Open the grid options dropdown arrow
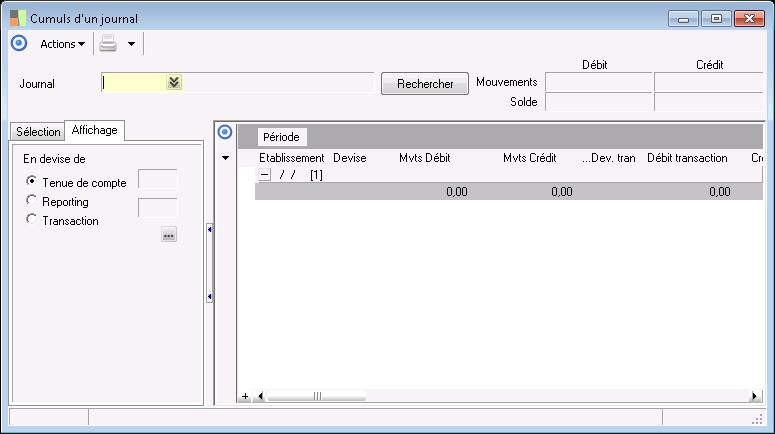This screenshot has width=775, height=434. click(225, 158)
